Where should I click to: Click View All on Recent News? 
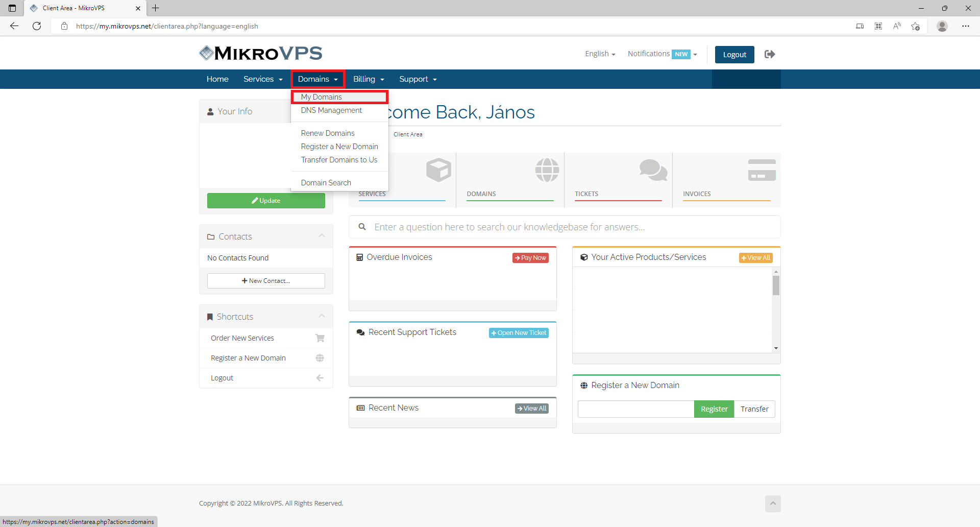532,409
